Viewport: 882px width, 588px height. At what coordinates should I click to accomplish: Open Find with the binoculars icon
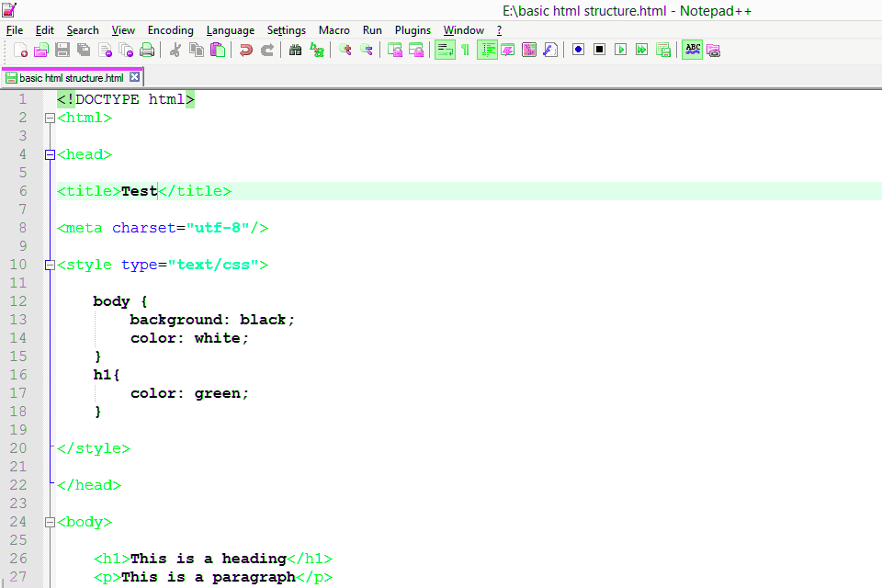click(295, 51)
